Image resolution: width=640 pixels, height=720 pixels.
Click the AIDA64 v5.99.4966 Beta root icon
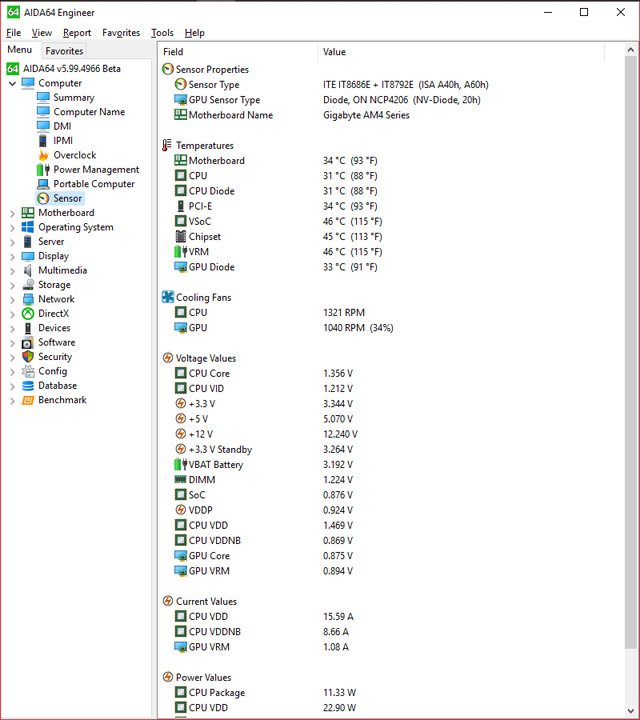[x=13, y=69]
